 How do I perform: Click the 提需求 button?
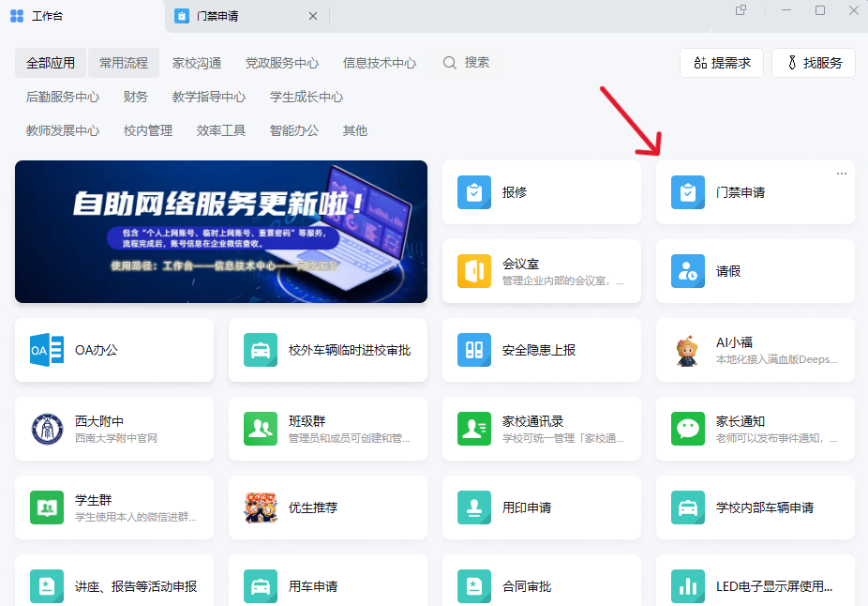[x=722, y=63]
